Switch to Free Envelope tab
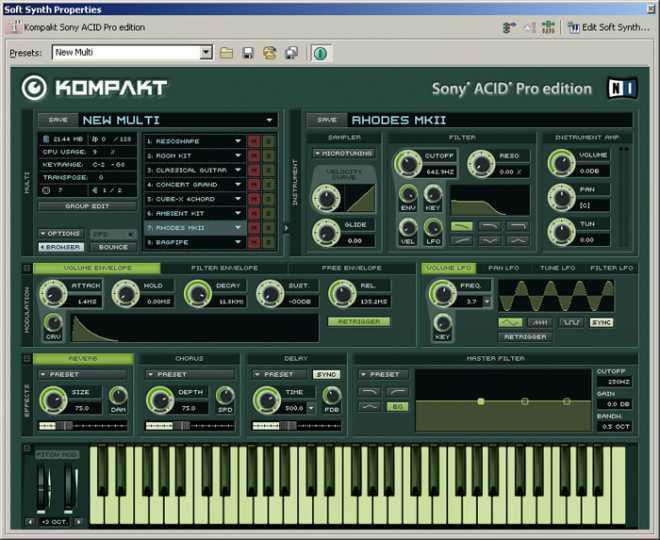 click(351, 268)
